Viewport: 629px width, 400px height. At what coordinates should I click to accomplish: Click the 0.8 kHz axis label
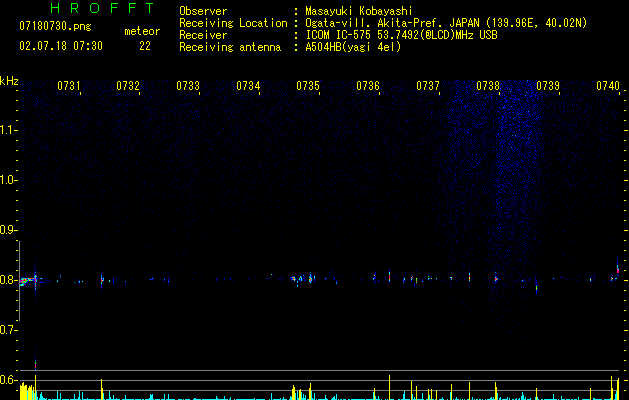pyautogui.click(x=8, y=280)
